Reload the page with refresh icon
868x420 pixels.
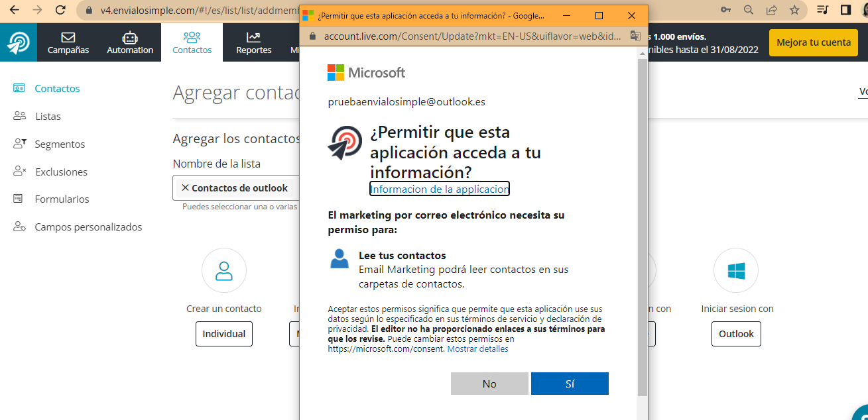point(60,10)
